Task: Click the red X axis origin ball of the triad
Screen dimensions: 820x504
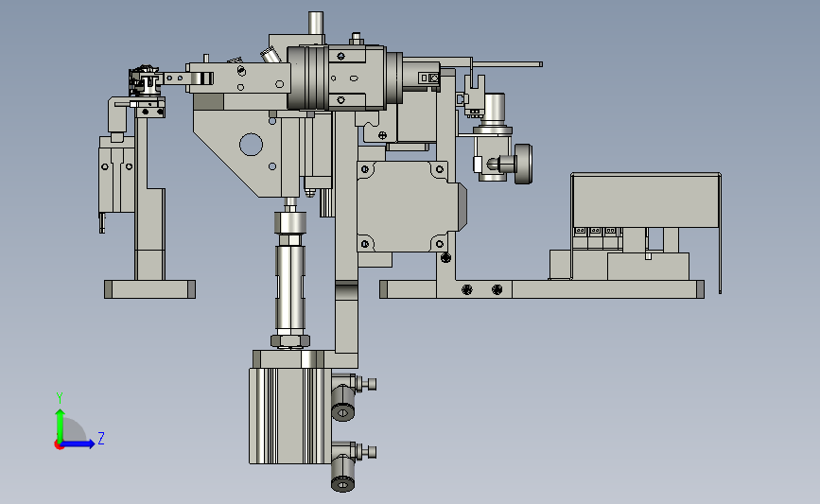Action: pos(59,445)
